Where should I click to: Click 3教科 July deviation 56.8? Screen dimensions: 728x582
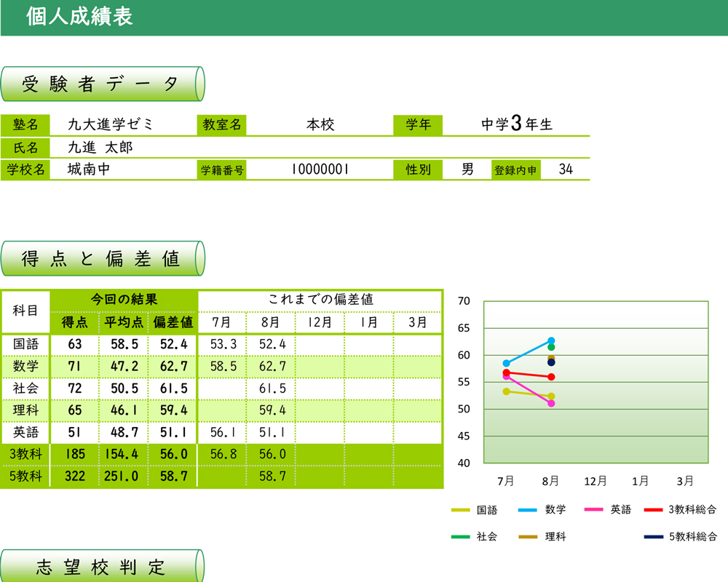pyautogui.click(x=222, y=455)
